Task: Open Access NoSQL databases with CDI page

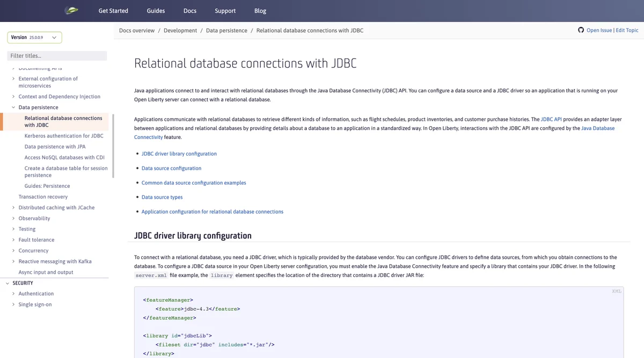Action: click(x=64, y=157)
